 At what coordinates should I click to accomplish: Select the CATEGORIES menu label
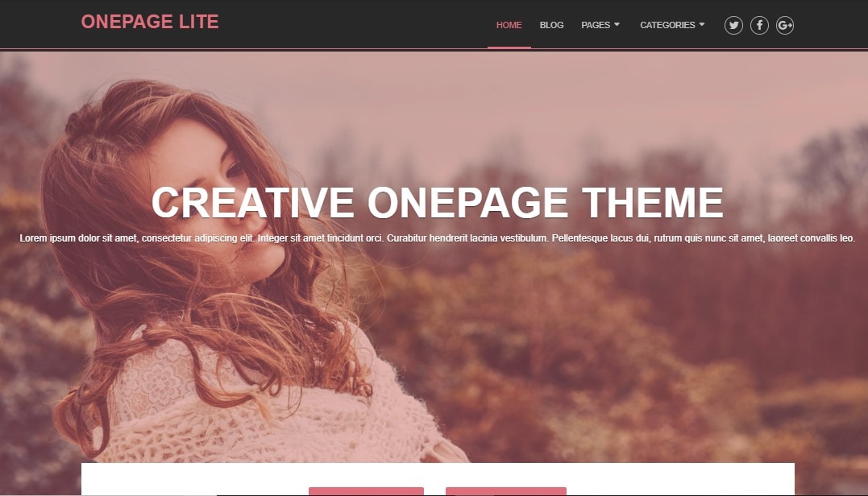667,26
